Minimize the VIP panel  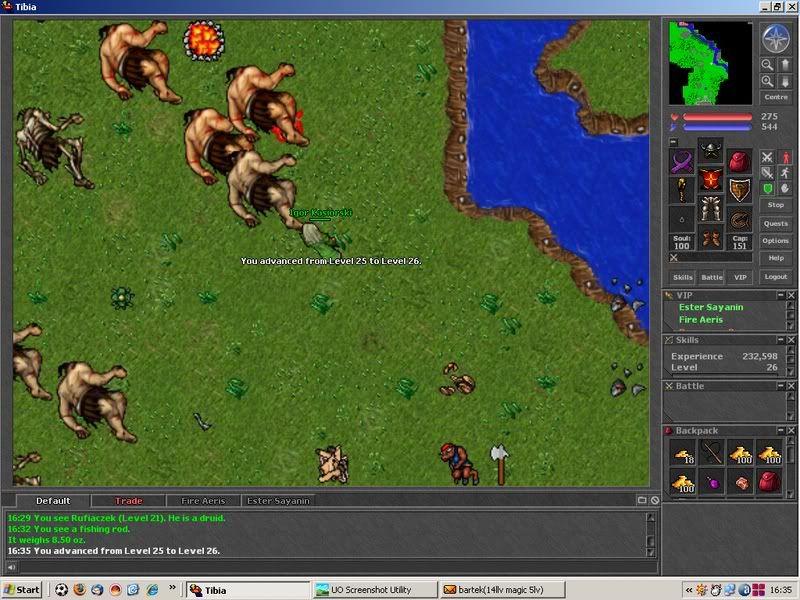781,295
